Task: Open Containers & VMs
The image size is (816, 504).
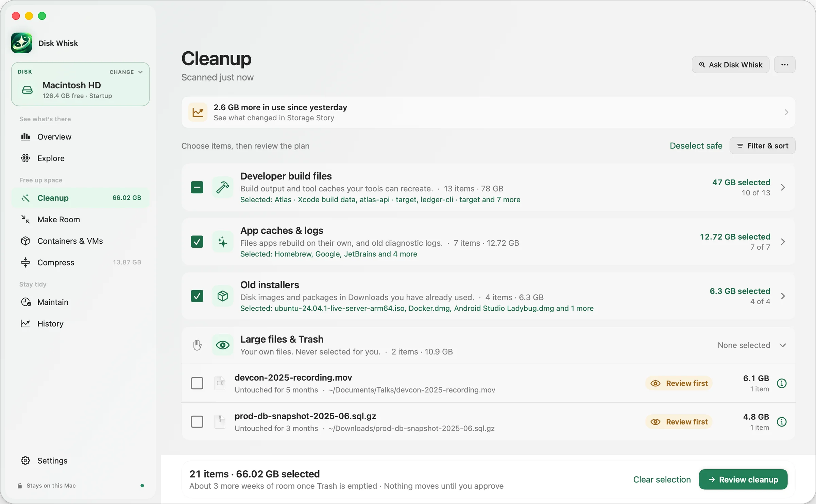Action: 81,241
